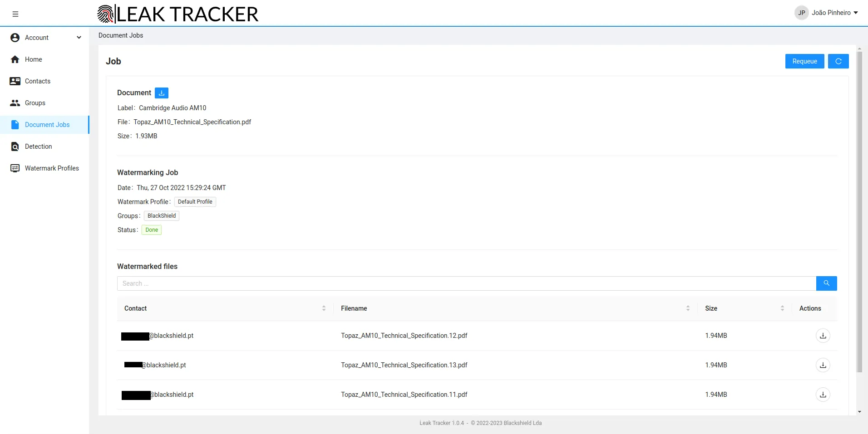This screenshot has height=434, width=868.
Task: Go to Home in sidebar
Action: [44, 59]
